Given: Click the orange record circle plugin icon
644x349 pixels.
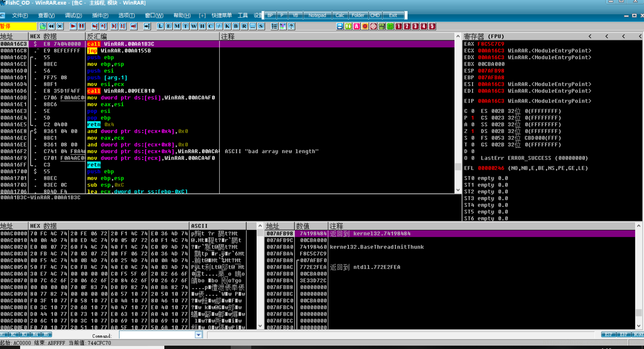Looking at the screenshot, I should click(x=365, y=26).
